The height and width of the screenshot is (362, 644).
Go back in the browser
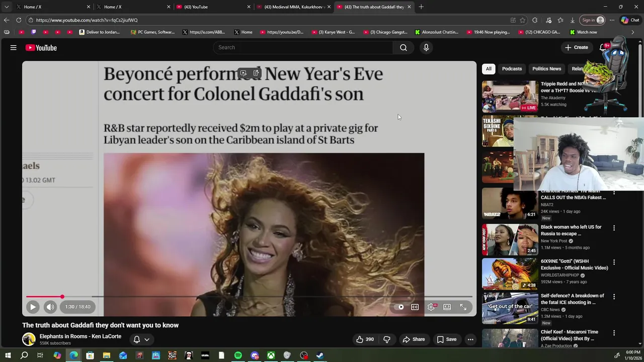coord(6,20)
